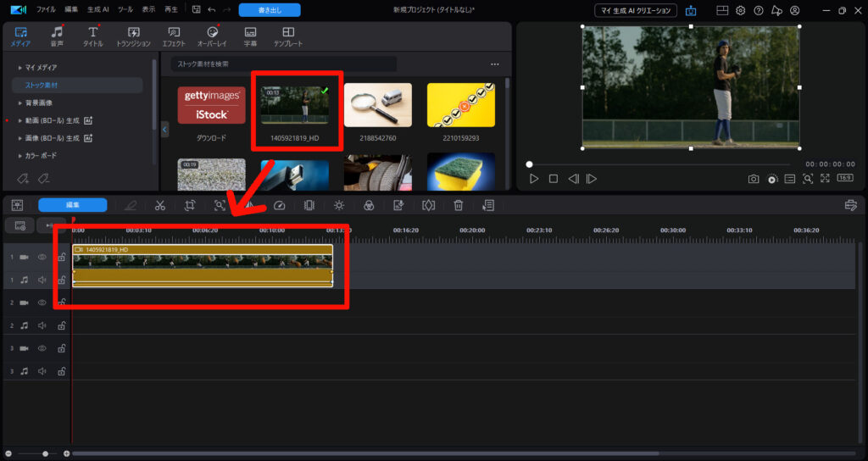Expand the マイ メディア tree item

coord(20,67)
